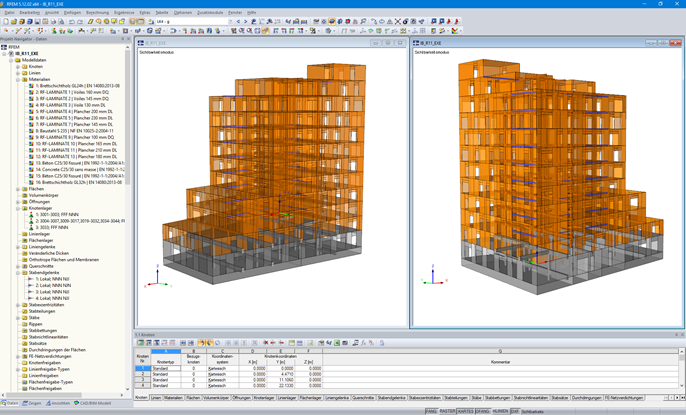This screenshot has height=415, width=686.
Task: Click the Undo arrow icon
Action: pyautogui.click(x=72, y=21)
